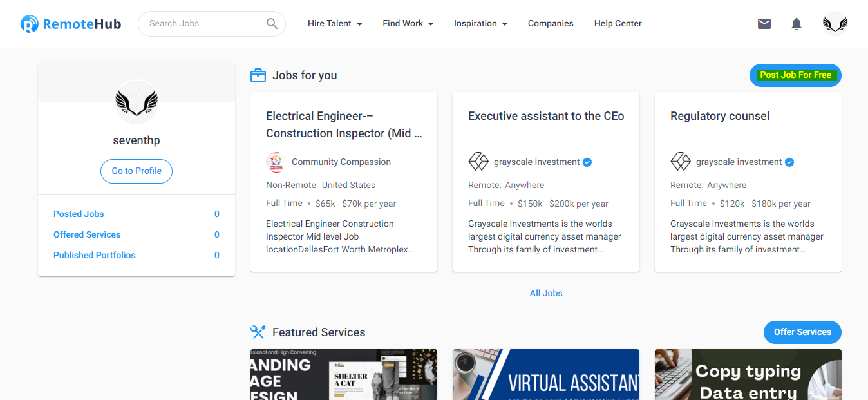This screenshot has width=868, height=400.
Task: Open the Electrical Engineer job title
Action: pyautogui.click(x=344, y=125)
